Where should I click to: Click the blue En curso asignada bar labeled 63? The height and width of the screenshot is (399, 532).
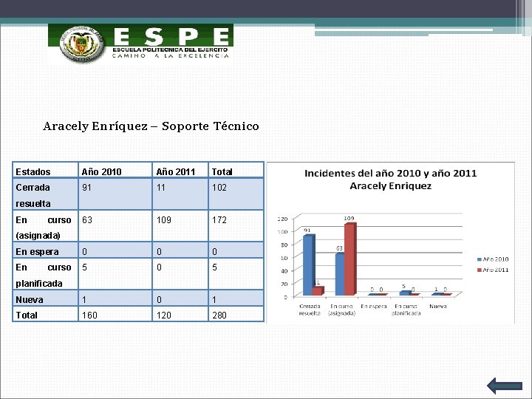point(340,274)
